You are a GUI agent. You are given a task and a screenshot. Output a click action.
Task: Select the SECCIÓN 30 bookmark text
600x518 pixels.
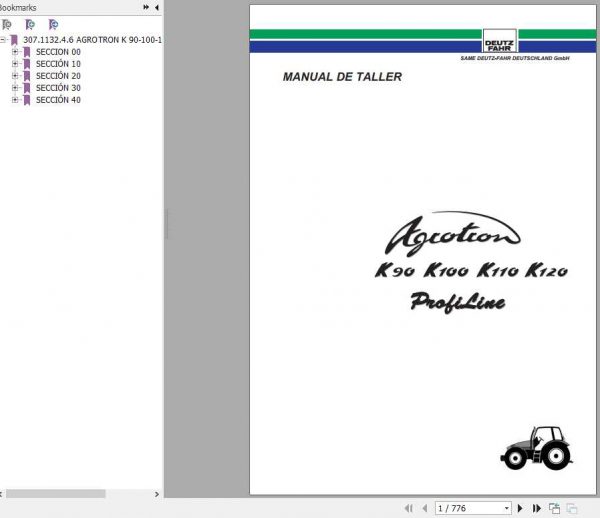pyautogui.click(x=58, y=88)
